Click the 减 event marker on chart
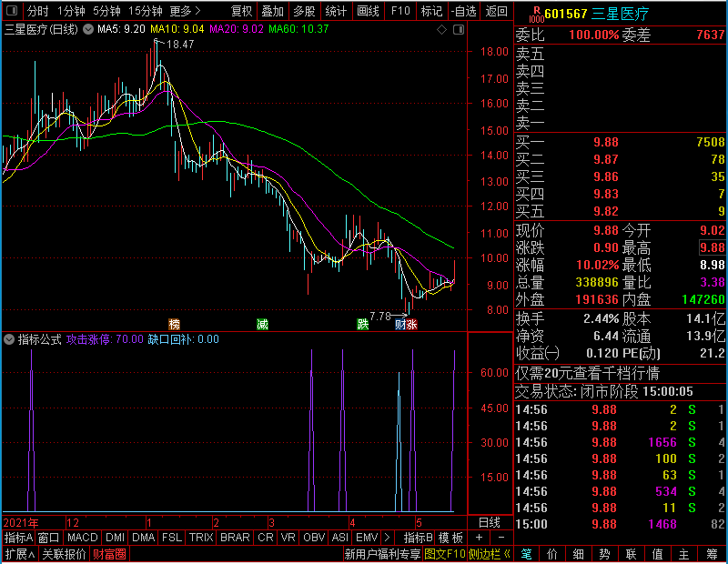Image resolution: width=728 pixels, height=564 pixels. tap(263, 324)
